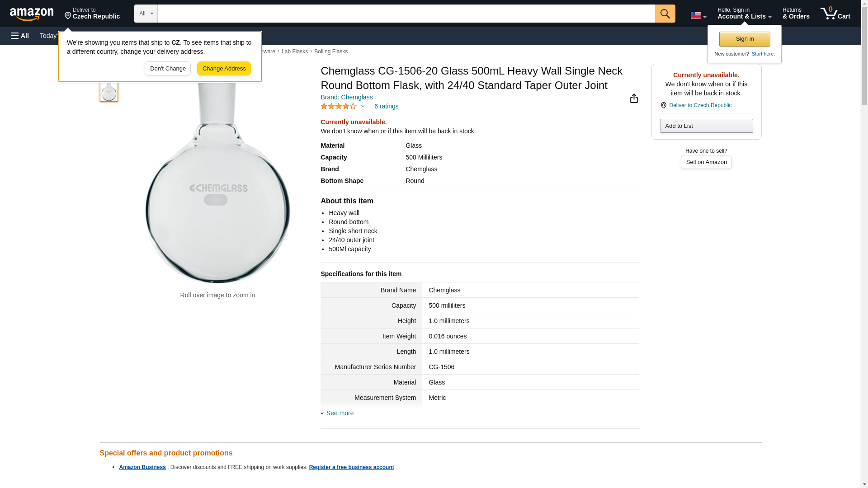Screen dimensions: 868x488
Task: Click into the search input field
Action: (406, 14)
